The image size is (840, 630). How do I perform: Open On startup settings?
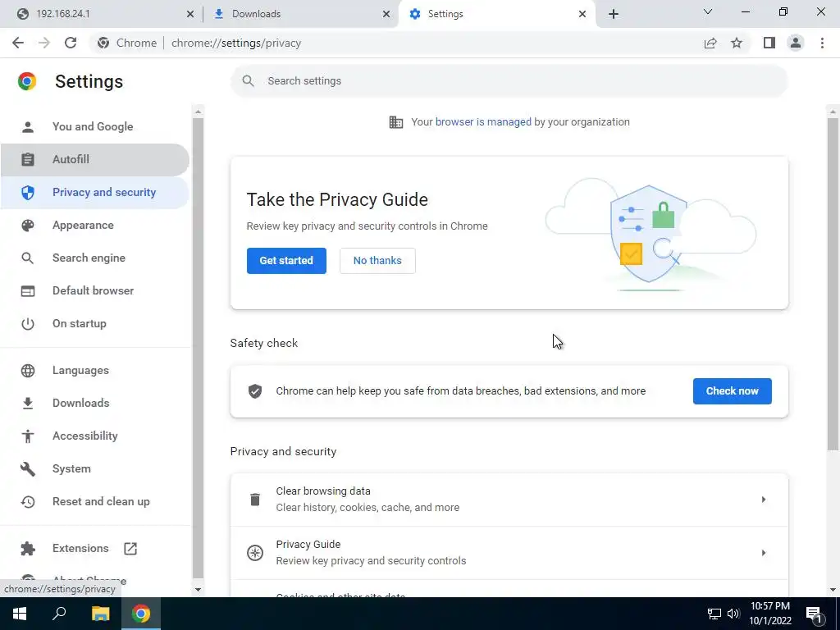point(95,323)
